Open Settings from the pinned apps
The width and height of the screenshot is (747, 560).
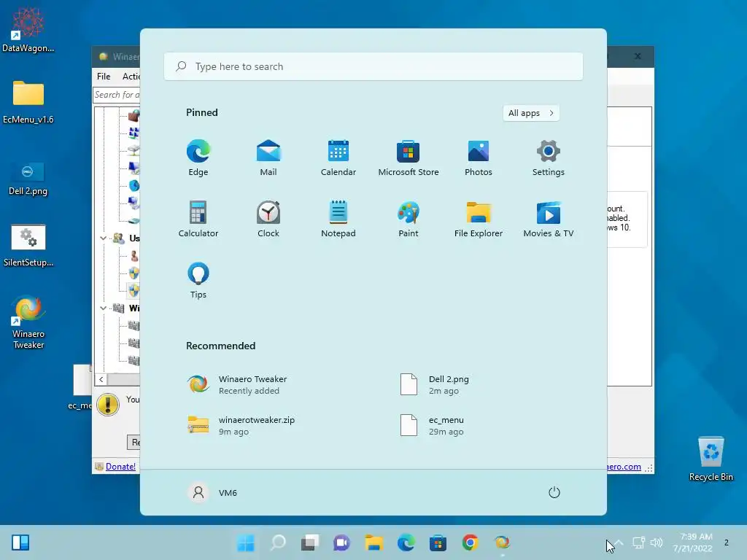[549, 158]
